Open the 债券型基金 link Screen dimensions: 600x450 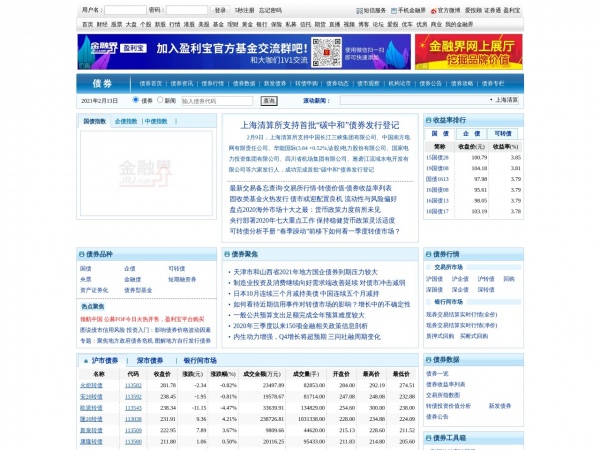coord(138,290)
